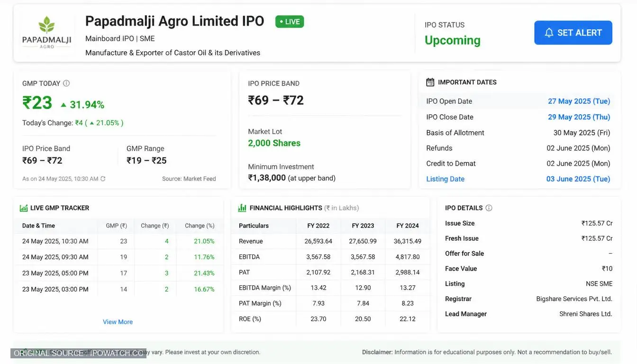637x364 pixels.
Task: Click the ₹1,38,000 minimum investment amount
Action: pyautogui.click(x=267, y=178)
